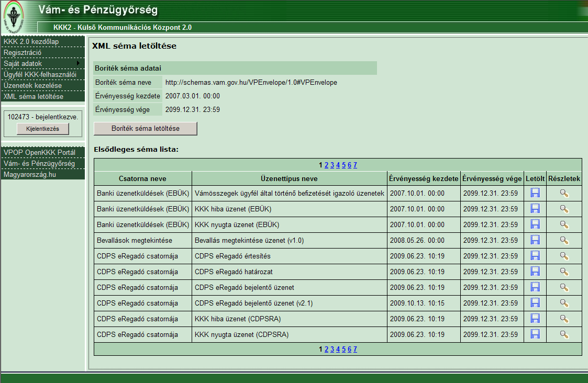Open details magnifier for KKK nyugta üzenet (EBÜK)

564,225
